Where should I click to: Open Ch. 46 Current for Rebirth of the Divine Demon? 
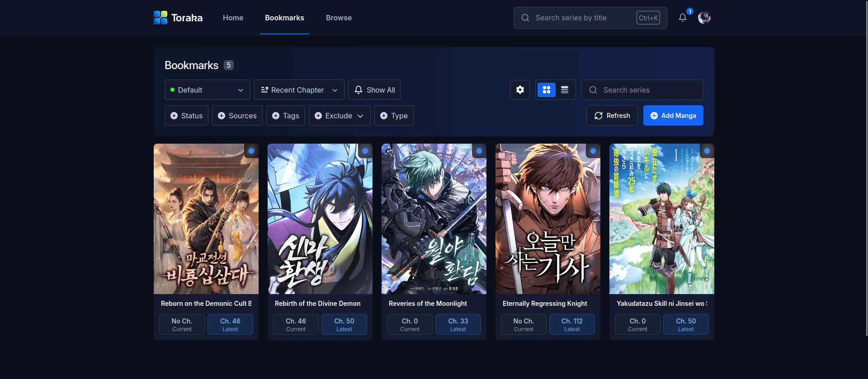pyautogui.click(x=296, y=324)
